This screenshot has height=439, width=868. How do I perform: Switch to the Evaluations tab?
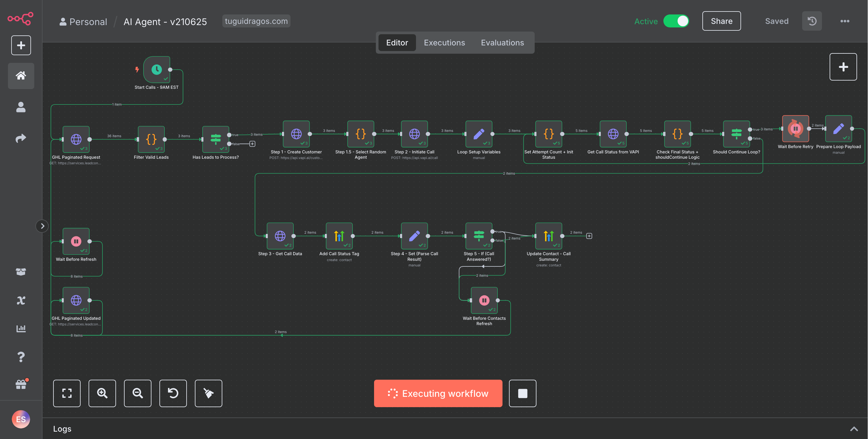pos(502,42)
